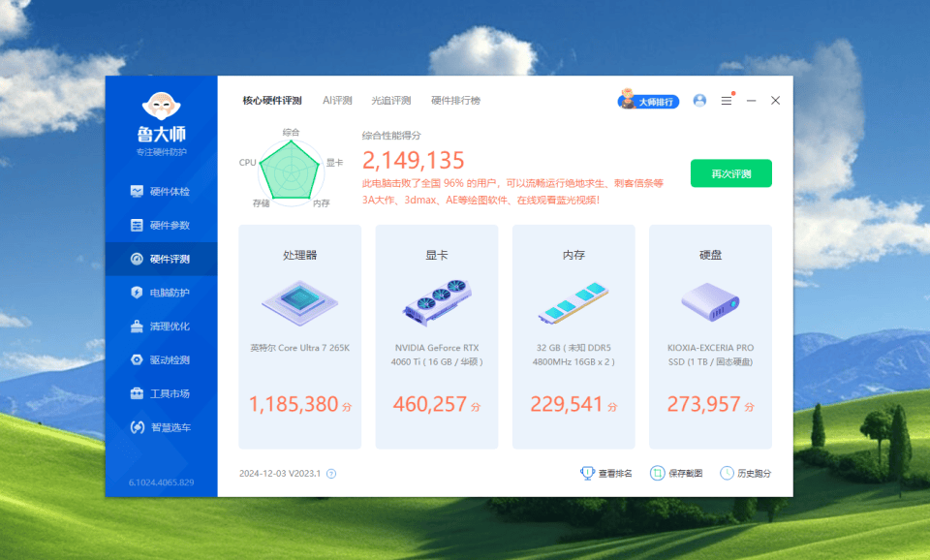Click the 保存截图 link
This screenshot has width=930, height=560.
click(x=677, y=473)
